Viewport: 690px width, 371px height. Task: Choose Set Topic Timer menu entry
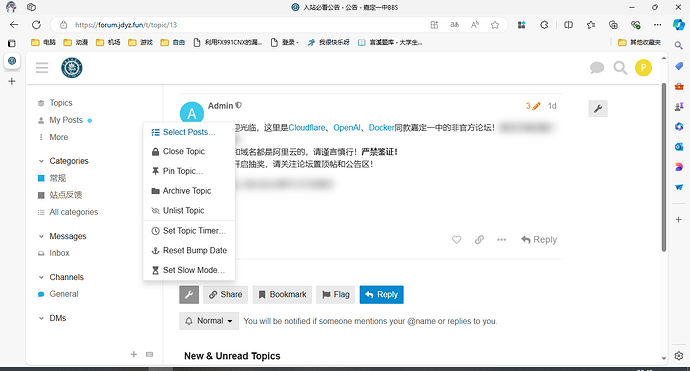coord(189,231)
